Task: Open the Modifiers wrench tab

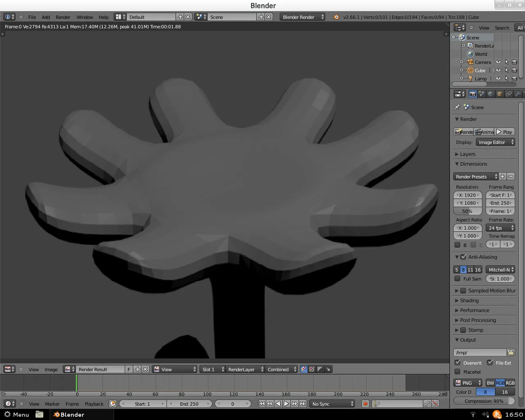Action: pyautogui.click(x=518, y=94)
